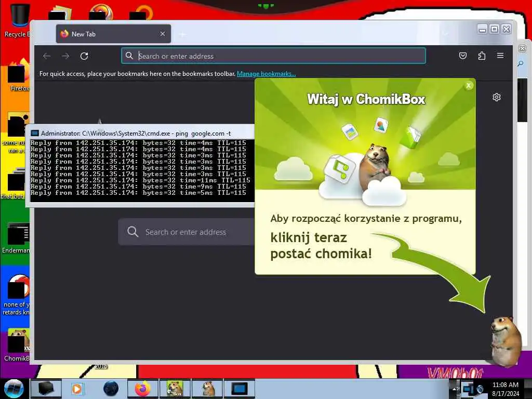
Task: Switch to Firefox on the taskbar
Action: click(x=142, y=389)
